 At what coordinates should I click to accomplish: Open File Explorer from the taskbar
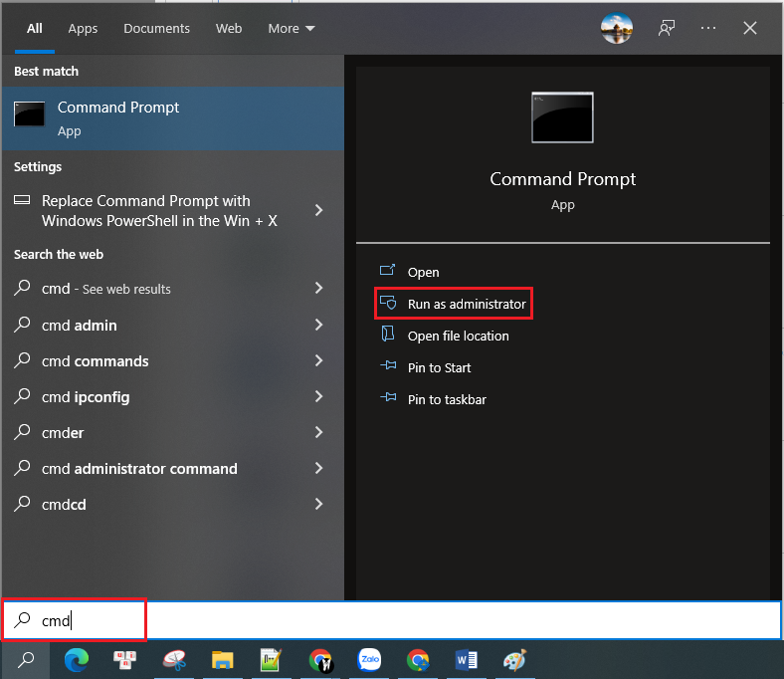click(x=222, y=659)
